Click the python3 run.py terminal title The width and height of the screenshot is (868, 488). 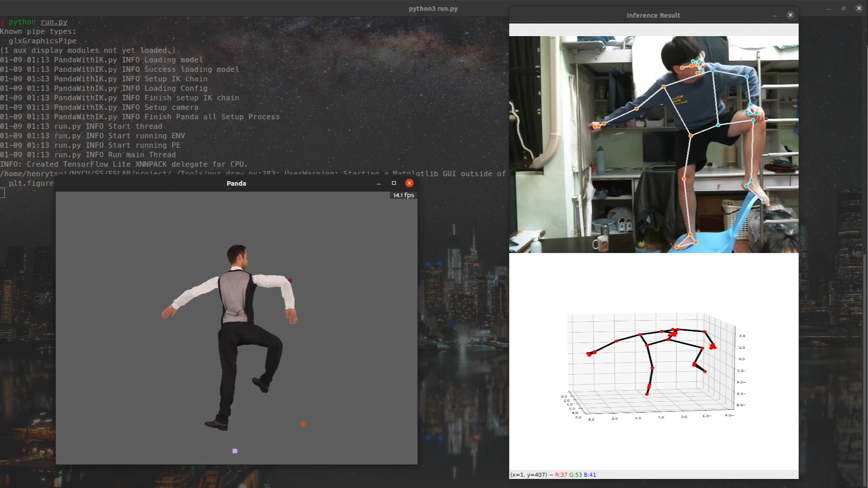click(433, 8)
